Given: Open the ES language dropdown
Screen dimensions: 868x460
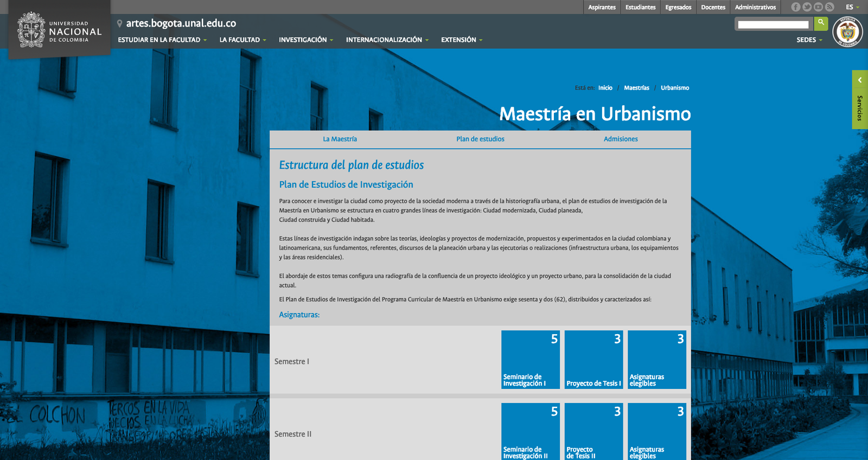Looking at the screenshot, I should tap(852, 7).
